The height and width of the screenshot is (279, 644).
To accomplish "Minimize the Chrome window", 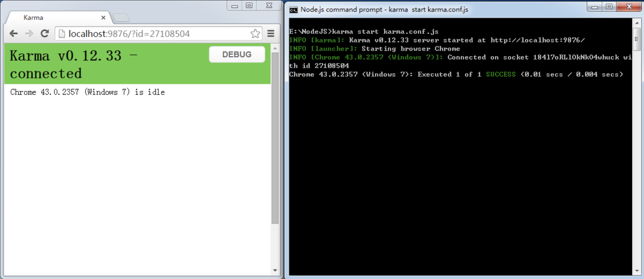I will tap(234, 6).
